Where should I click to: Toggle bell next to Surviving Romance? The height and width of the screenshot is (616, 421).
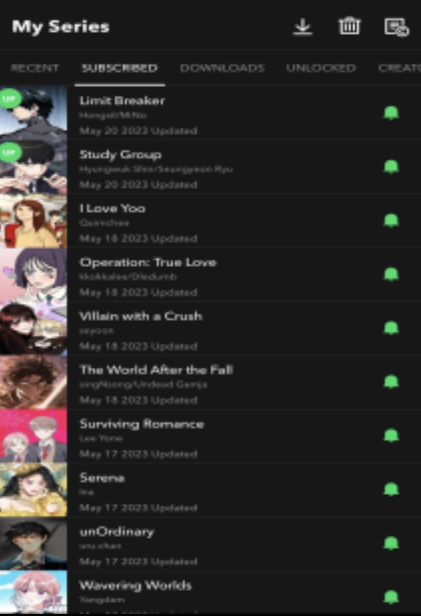[391, 436]
